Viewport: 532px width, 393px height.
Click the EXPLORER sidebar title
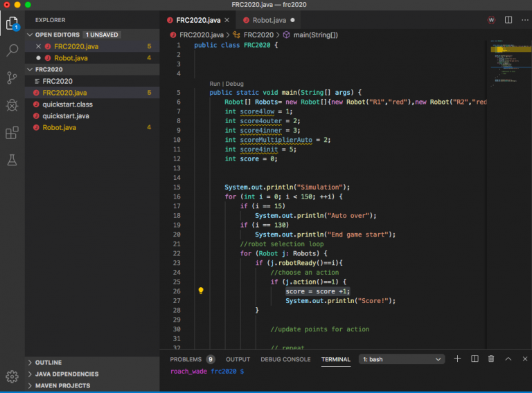(x=50, y=20)
